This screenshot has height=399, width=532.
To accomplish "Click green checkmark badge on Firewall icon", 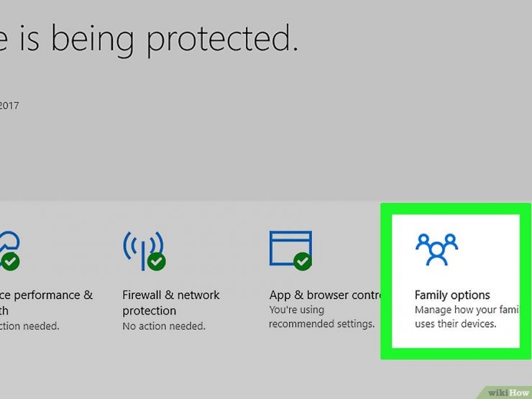I will (x=157, y=262).
